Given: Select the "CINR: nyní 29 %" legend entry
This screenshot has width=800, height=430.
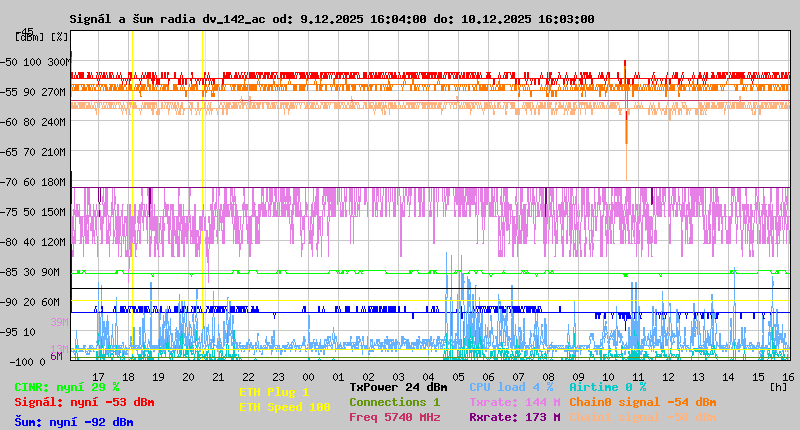Looking at the screenshot, I should [67, 387].
